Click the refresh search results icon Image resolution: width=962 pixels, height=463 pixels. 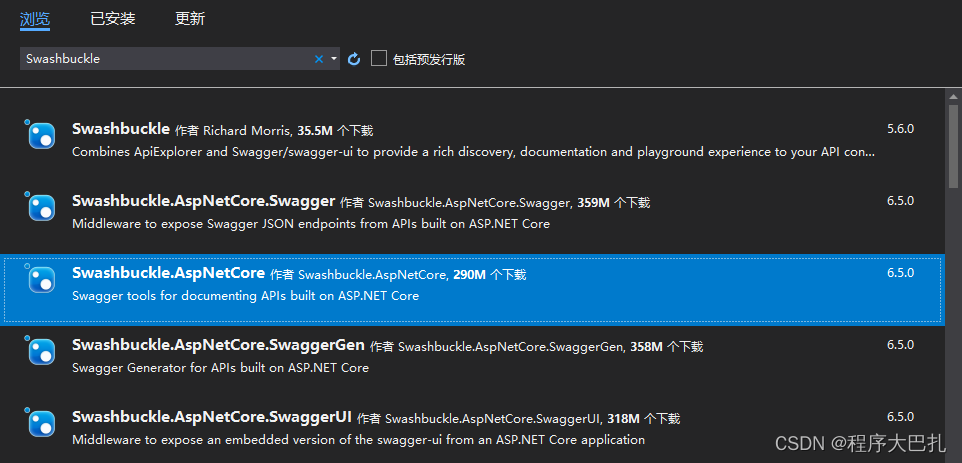[354, 59]
